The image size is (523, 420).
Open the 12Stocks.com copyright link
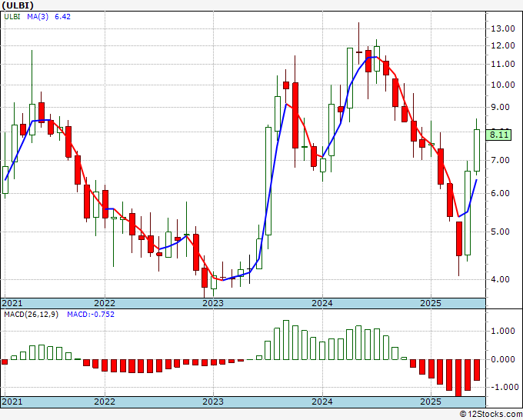[x=491, y=415]
